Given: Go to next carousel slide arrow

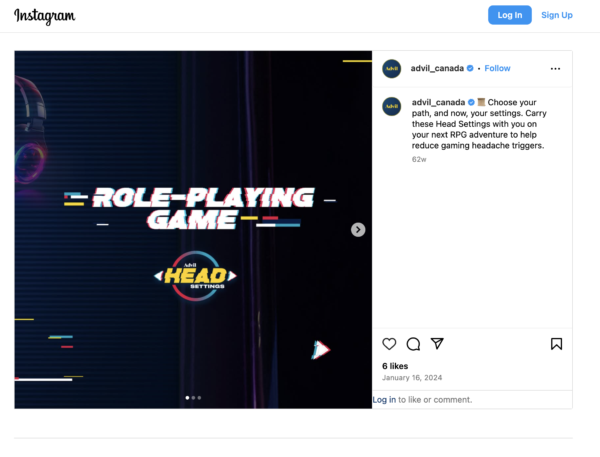Looking at the screenshot, I should 358,230.
